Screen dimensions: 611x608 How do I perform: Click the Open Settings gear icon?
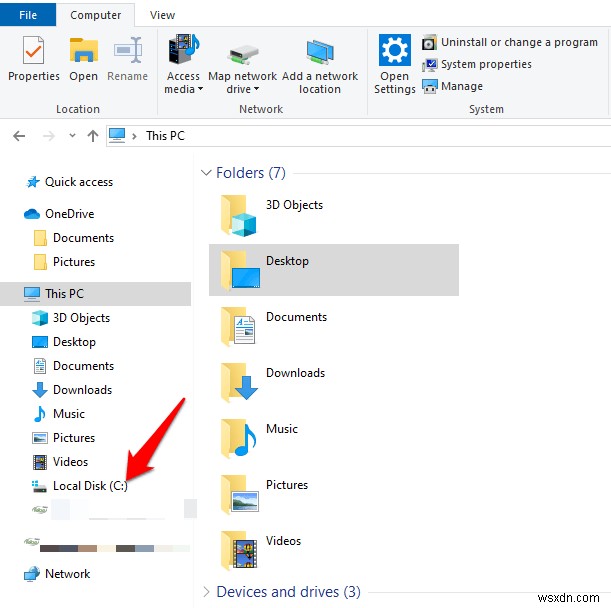click(x=394, y=50)
